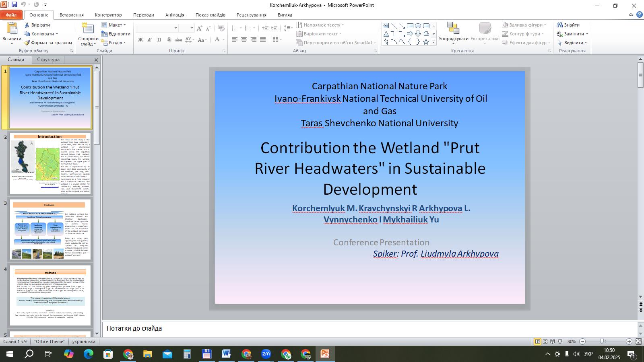
Task: Click the Упорядкувати arrange button
Action: 453,33
